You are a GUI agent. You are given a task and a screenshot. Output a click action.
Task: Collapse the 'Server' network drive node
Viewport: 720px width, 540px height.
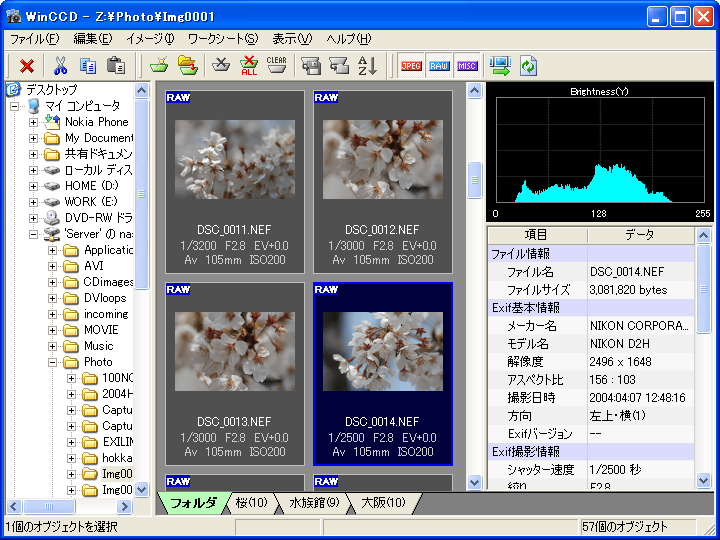click(x=33, y=234)
